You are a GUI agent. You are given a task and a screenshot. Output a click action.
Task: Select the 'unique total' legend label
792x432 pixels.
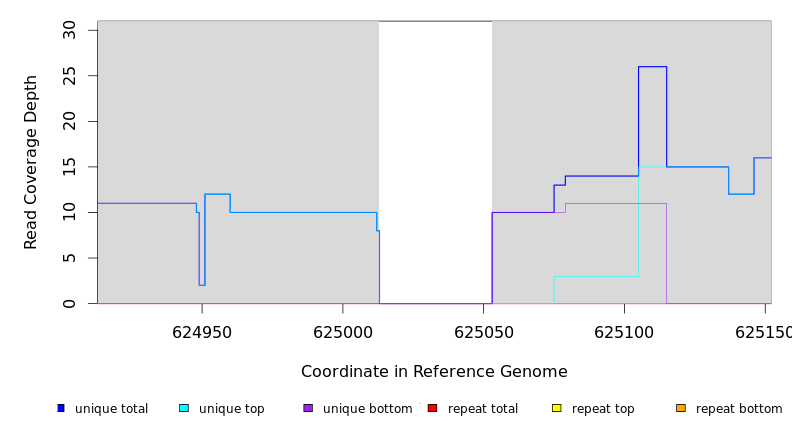(111, 409)
